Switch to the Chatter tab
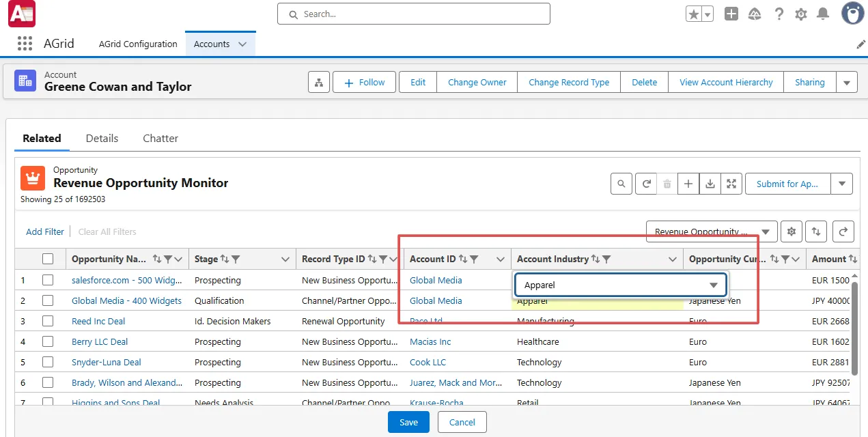Screen dimensions: 868x437 [x=160, y=138]
